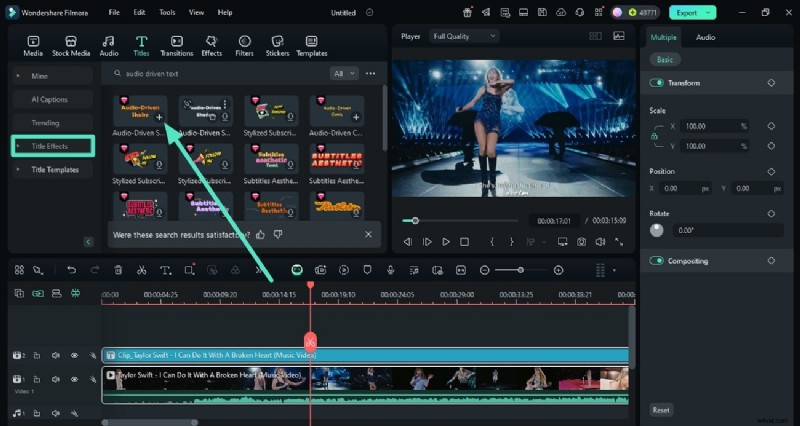Screen dimensions: 800x426
Task: Expand the Title Templates category
Action: pos(54,170)
